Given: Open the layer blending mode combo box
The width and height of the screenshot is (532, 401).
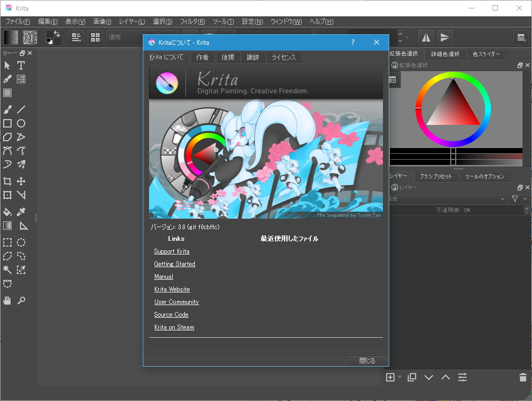Looking at the screenshot, I should (448, 199).
